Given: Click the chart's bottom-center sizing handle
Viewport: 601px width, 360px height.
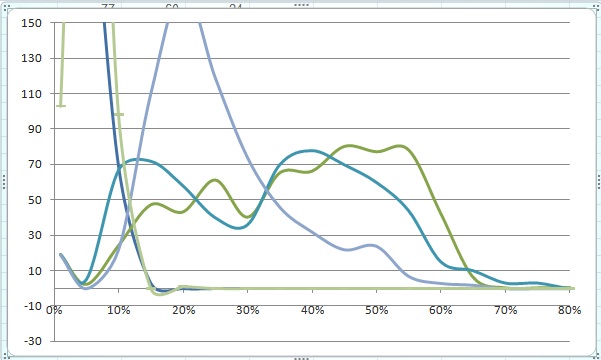Looking at the screenshot, I should click(x=301, y=358).
